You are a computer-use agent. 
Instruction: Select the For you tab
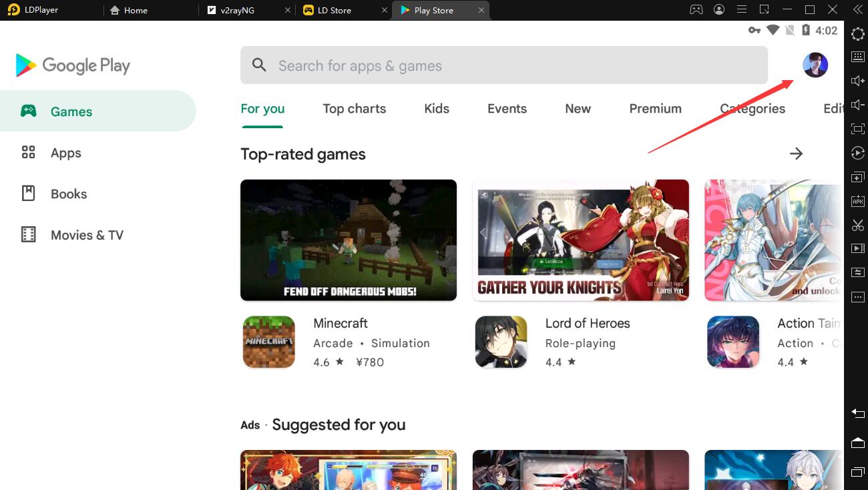point(262,109)
